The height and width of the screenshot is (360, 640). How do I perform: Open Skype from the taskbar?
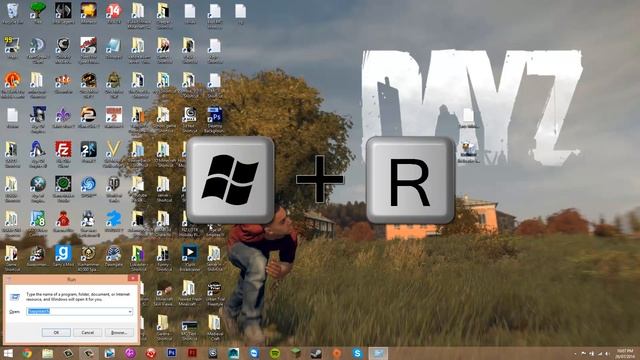coord(358,353)
